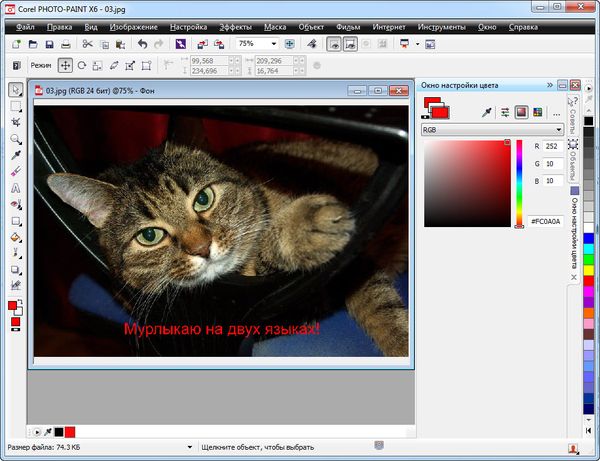The image size is (600, 461).
Task: Expand the RGB color model dropdown
Action: (558, 130)
